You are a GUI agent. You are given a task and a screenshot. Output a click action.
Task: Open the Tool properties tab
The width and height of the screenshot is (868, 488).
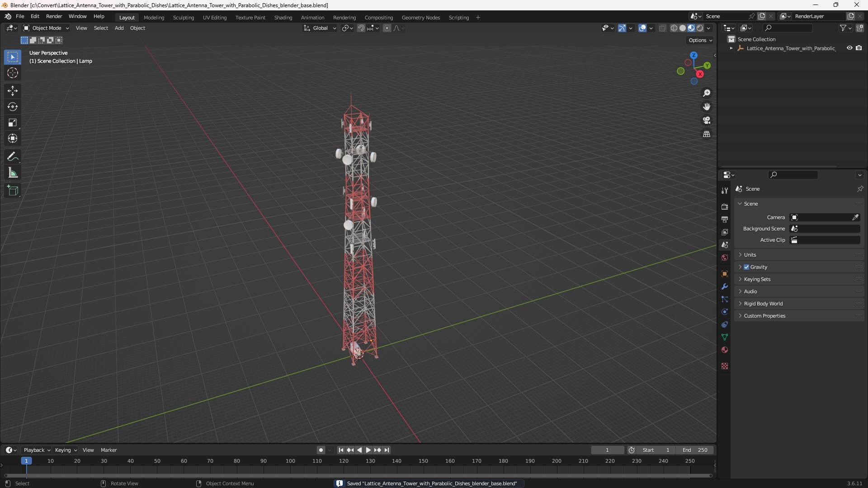[x=725, y=191]
